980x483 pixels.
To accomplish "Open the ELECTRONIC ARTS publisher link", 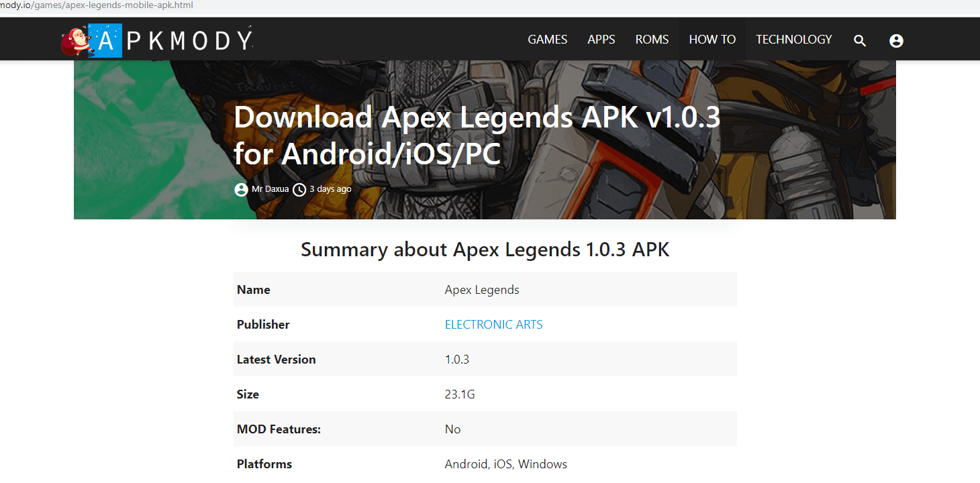I will point(493,325).
